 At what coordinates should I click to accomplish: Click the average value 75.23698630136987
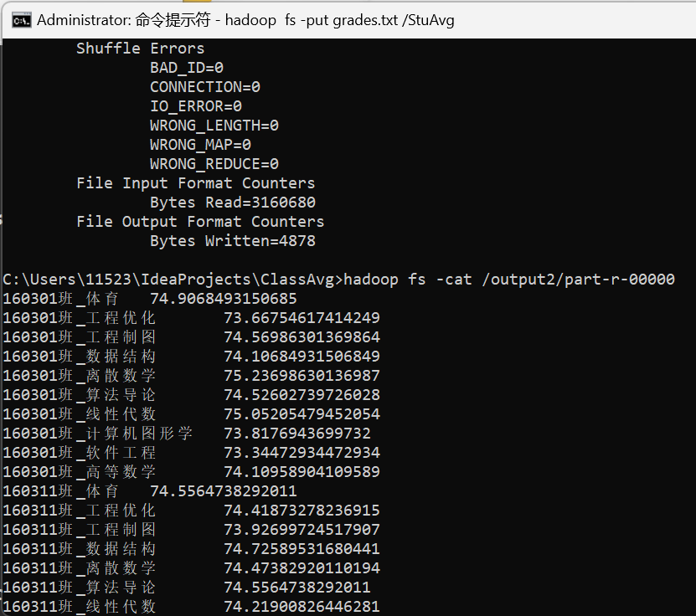(302, 376)
